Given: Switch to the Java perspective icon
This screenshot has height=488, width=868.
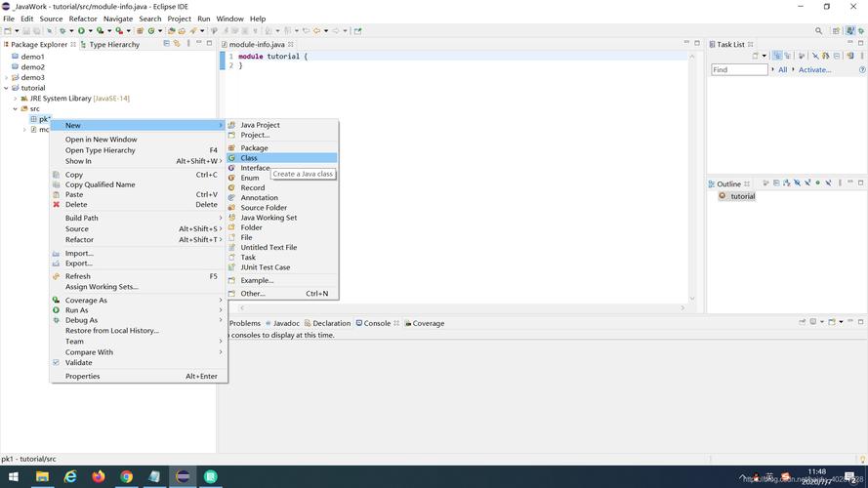Looking at the screenshot, I should pos(850,31).
